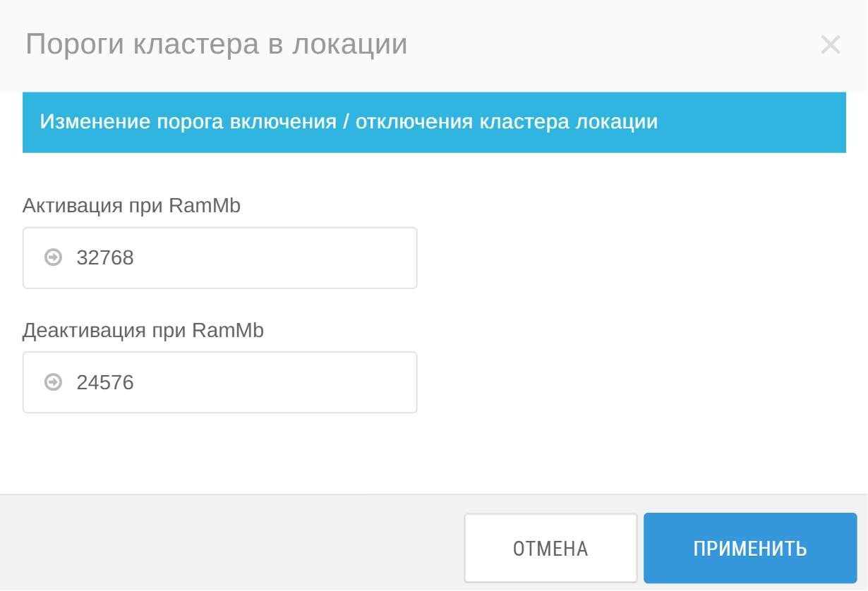The width and height of the screenshot is (868, 591).
Task: Click the blank dialog body beside the input fields
Action: (x=635, y=317)
